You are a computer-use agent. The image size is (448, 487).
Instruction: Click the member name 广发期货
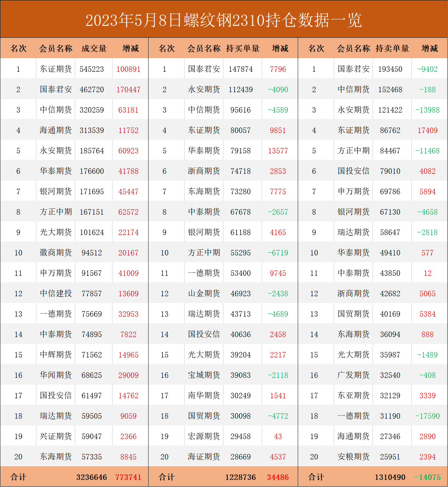[x=354, y=375]
